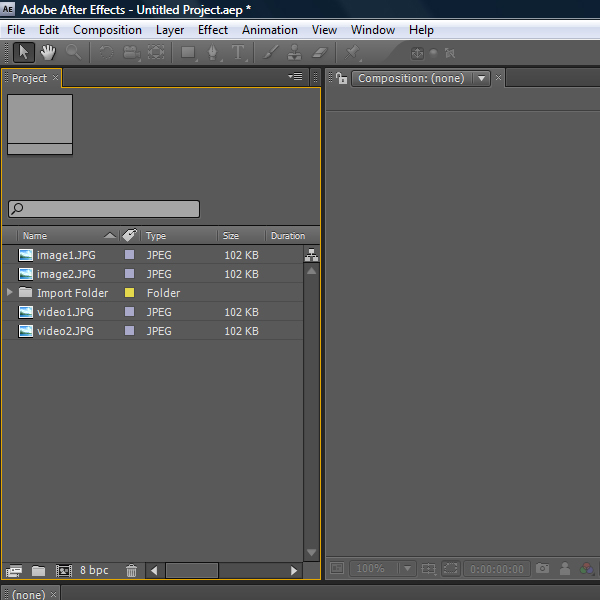
Task: Click the 8 bpc color depth button
Action: pyautogui.click(x=94, y=570)
